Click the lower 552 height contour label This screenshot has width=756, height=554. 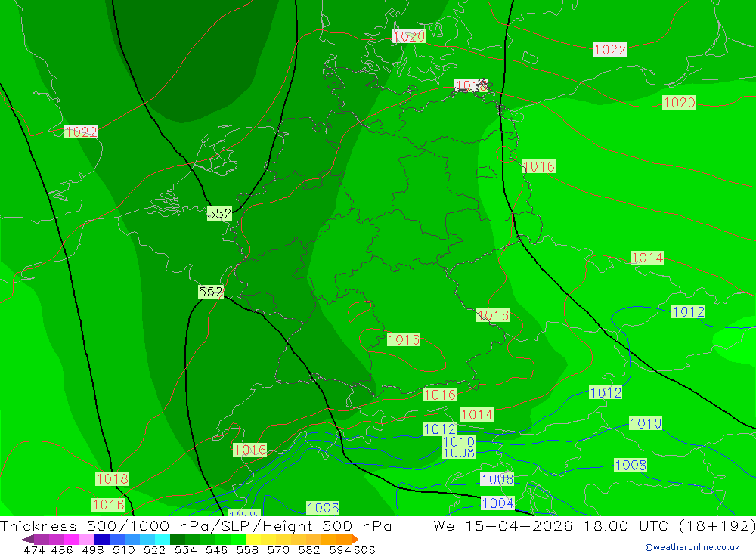[x=211, y=292]
